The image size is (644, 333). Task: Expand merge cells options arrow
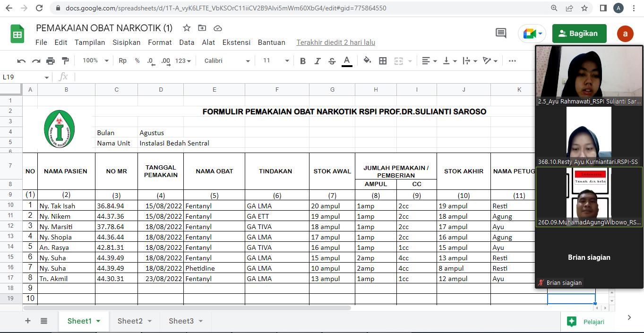coord(410,61)
